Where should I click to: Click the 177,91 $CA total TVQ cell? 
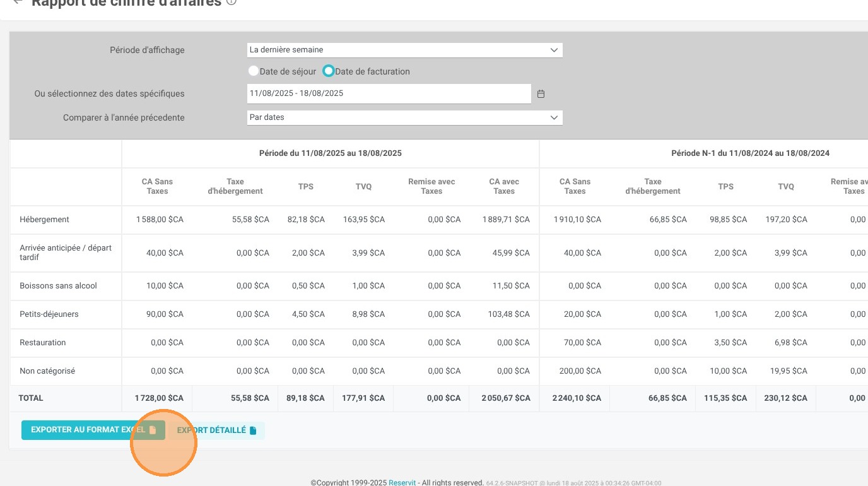click(364, 398)
